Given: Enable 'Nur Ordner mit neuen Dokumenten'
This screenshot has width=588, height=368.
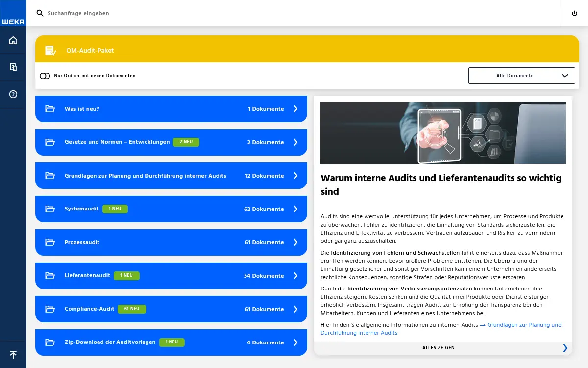Looking at the screenshot, I should (x=45, y=76).
